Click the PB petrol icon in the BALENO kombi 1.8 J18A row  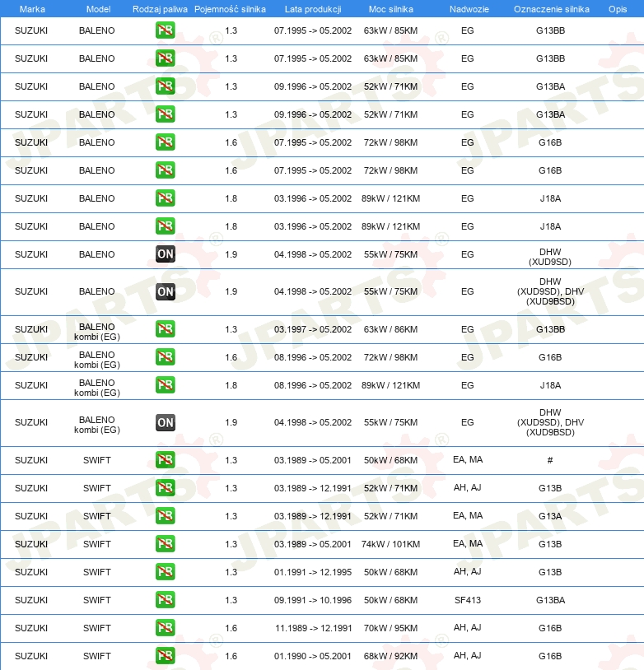pos(165,385)
